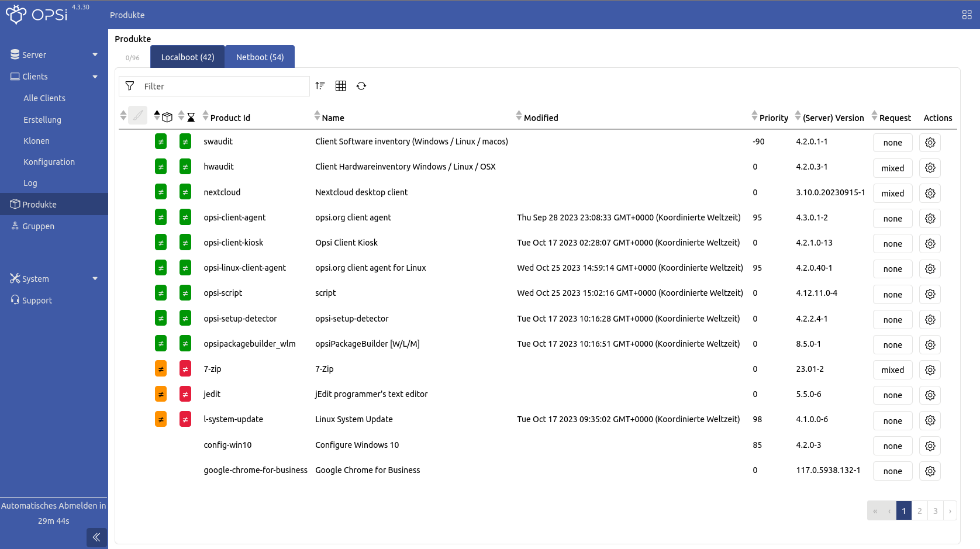Open the sort order icon
The image size is (980, 549).
coord(320,86)
